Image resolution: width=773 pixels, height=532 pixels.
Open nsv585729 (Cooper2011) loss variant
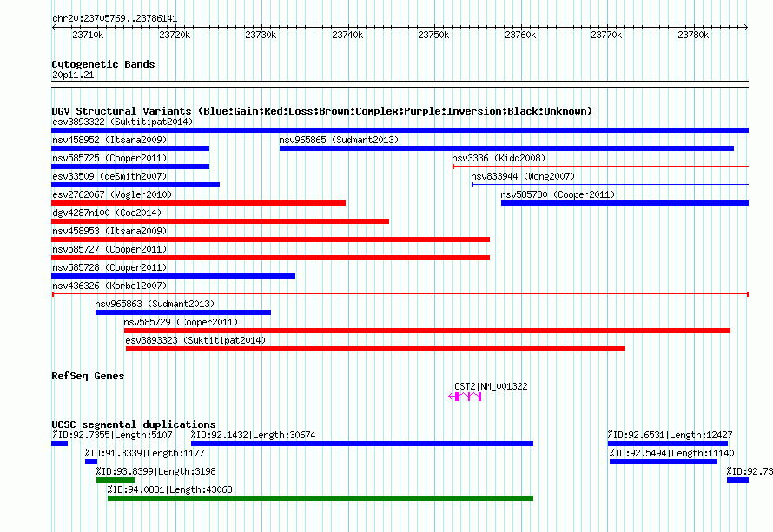tap(427, 331)
